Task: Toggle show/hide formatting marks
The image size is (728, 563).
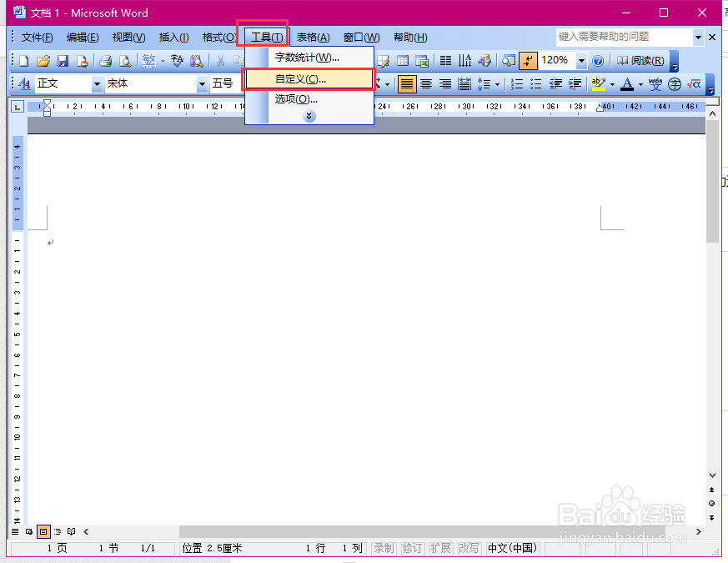Action: click(527, 60)
